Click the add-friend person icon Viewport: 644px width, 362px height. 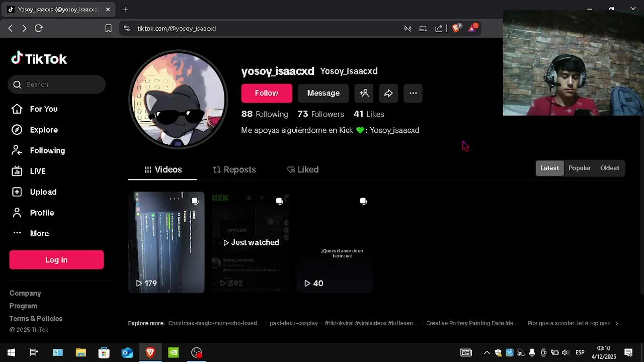pyautogui.click(x=364, y=93)
